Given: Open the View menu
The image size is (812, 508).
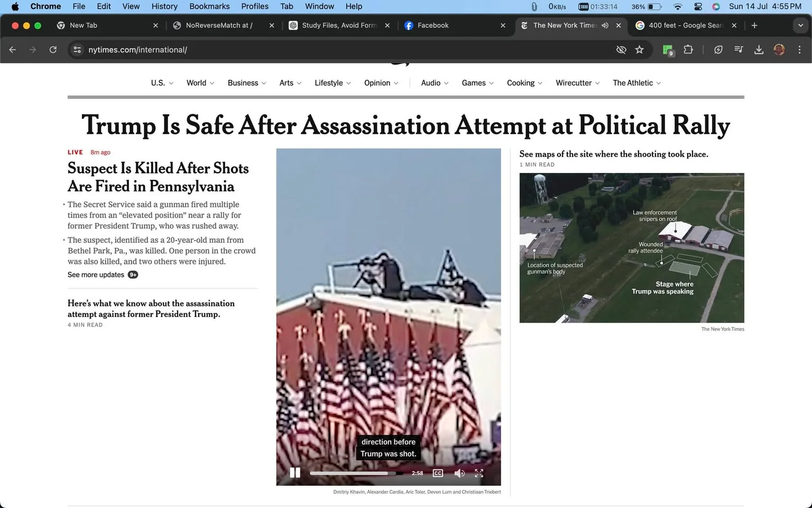Looking at the screenshot, I should point(131,6).
